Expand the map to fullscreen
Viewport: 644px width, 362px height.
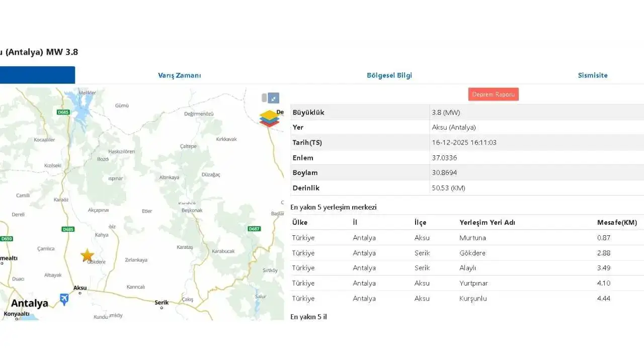[x=273, y=98]
